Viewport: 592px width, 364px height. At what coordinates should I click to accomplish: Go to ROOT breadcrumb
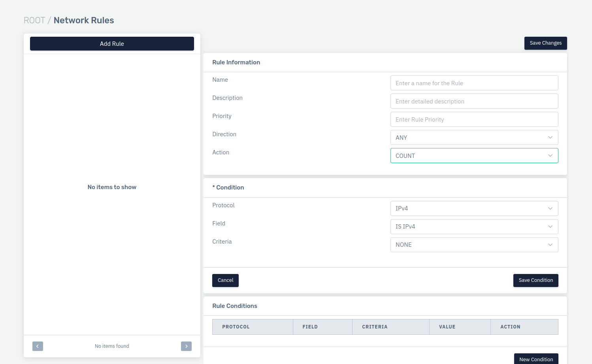click(x=34, y=20)
